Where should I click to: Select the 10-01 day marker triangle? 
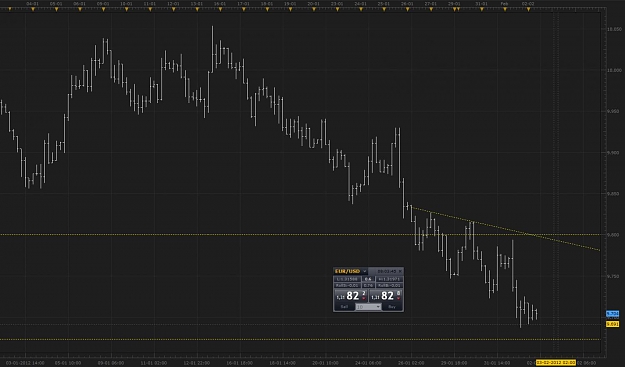127,9
